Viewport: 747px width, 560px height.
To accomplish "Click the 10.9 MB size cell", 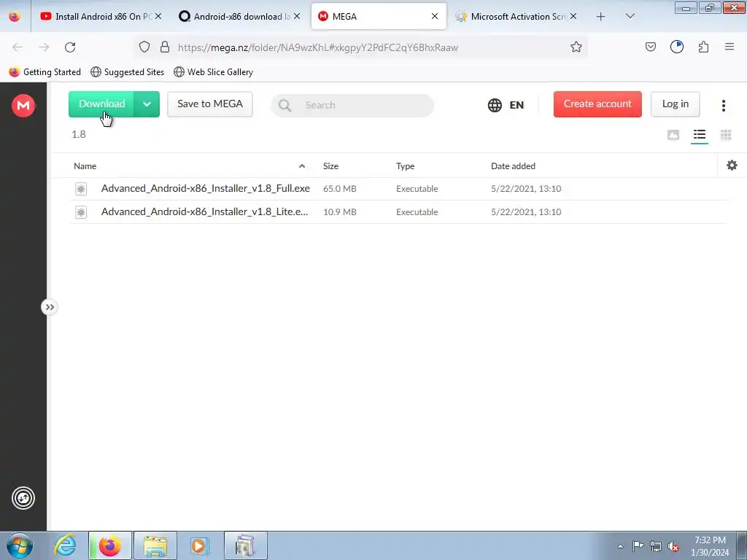I will pos(340,212).
